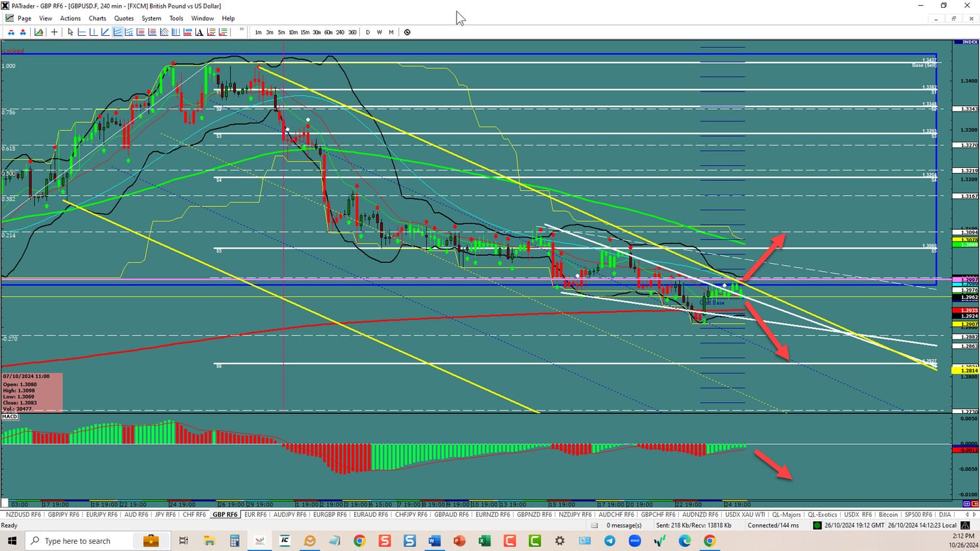Open the Actions menu
This screenshot has width=980, height=551.
[71, 18]
